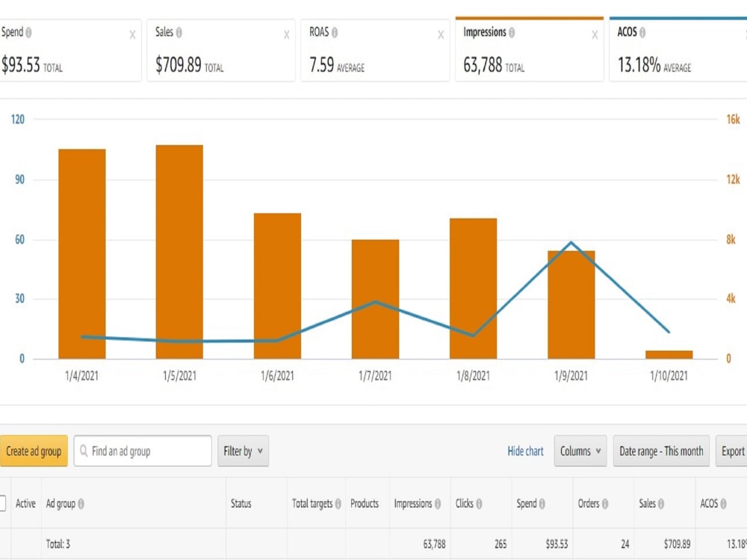Remove the ROAS metric card with its X
Image resolution: width=747 pixels, height=560 pixels.
(x=441, y=35)
